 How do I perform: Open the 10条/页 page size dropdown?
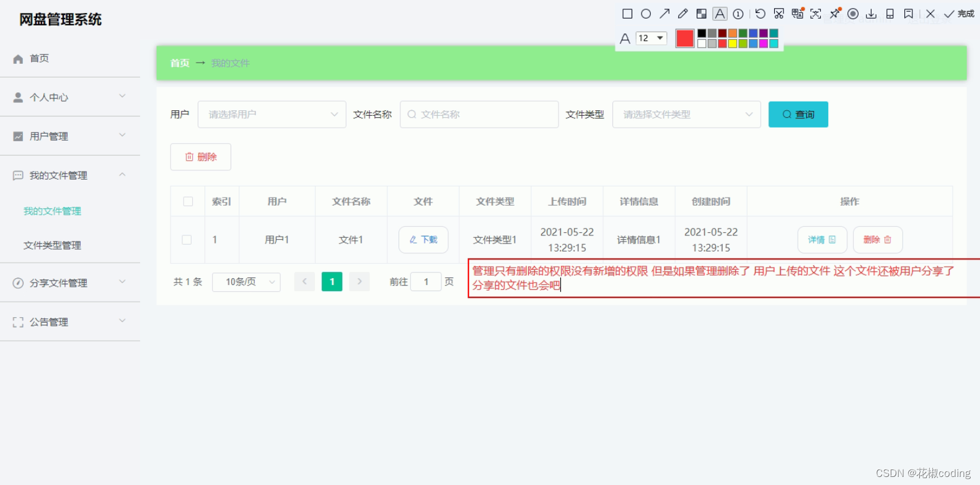(x=246, y=282)
